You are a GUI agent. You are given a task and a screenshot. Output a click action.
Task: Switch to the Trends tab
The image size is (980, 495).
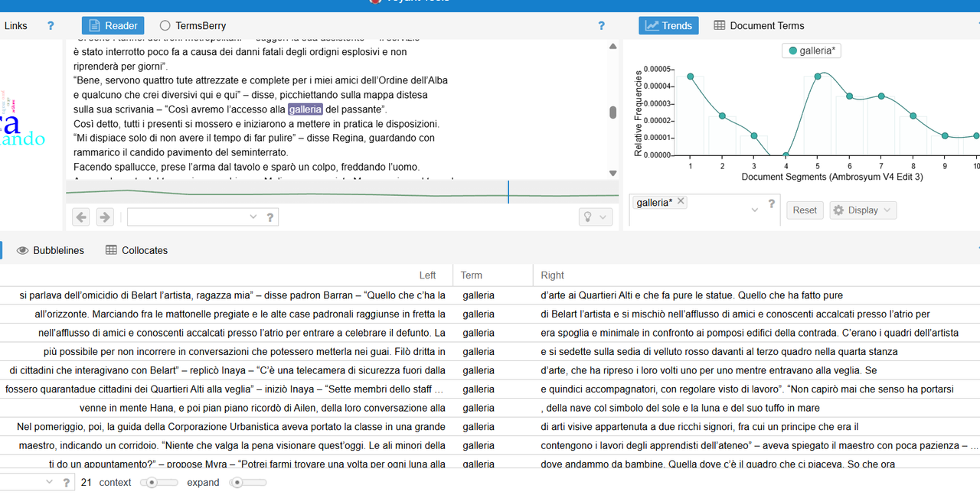coord(669,25)
